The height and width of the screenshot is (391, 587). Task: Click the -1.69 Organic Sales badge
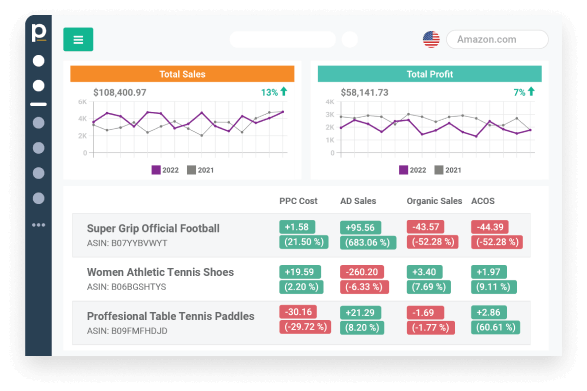(425, 313)
